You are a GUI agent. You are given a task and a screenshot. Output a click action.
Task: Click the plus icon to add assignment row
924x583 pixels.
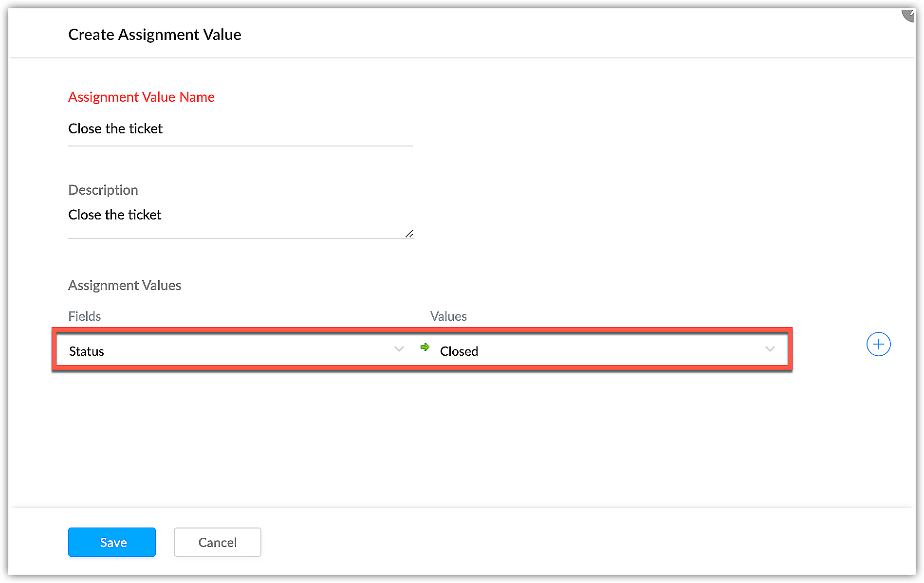tap(878, 345)
